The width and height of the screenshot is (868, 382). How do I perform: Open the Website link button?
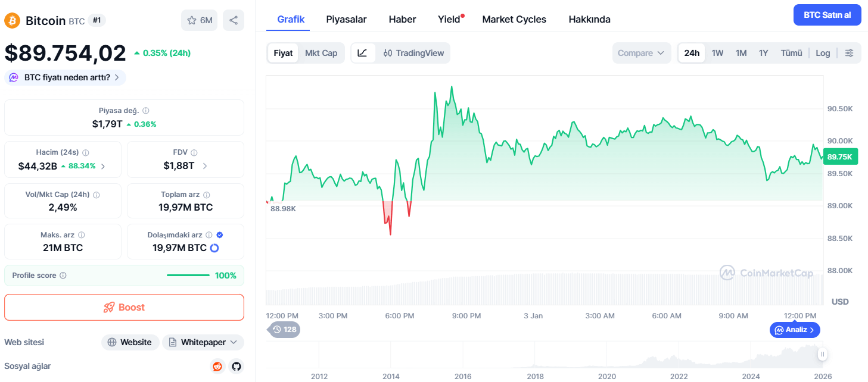coord(130,342)
